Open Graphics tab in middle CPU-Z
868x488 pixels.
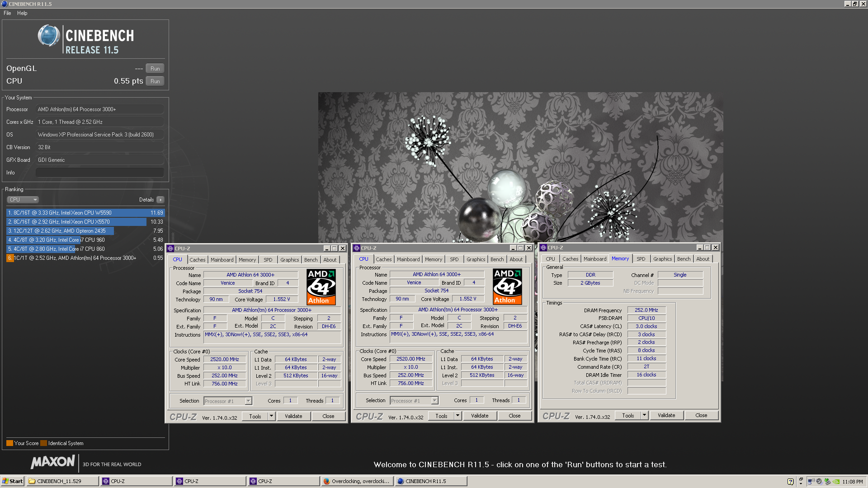click(x=476, y=259)
